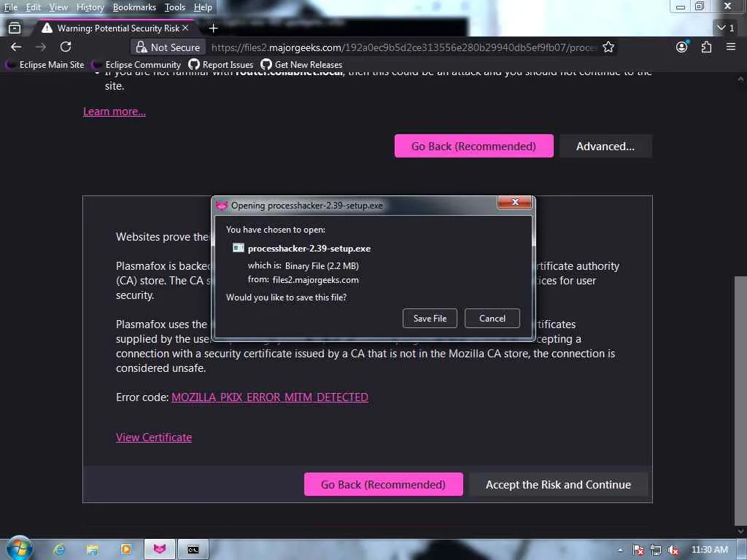Open the History menu

(x=90, y=7)
